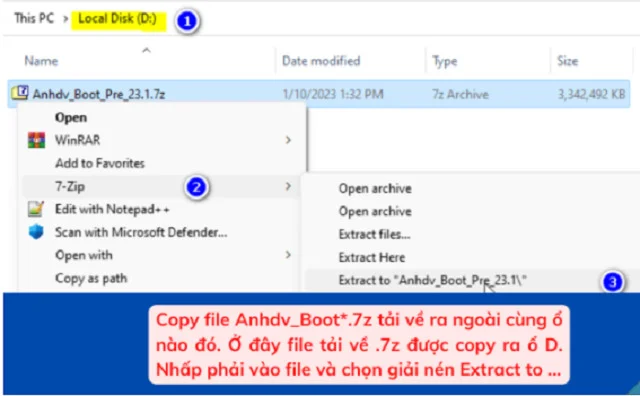
Task: Select the Open with entry
Action: pos(84,255)
